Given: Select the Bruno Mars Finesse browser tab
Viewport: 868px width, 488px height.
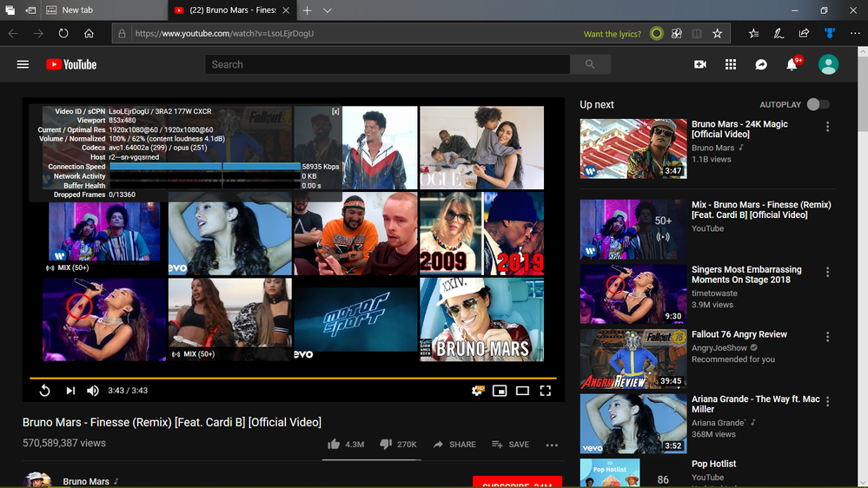Looking at the screenshot, I should [x=232, y=10].
